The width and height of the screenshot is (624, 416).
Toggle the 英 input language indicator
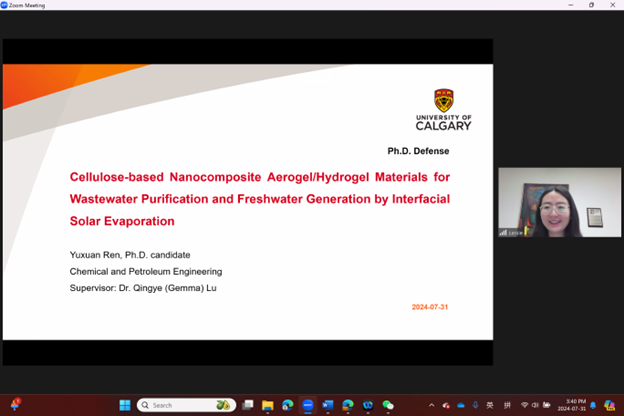click(490, 405)
